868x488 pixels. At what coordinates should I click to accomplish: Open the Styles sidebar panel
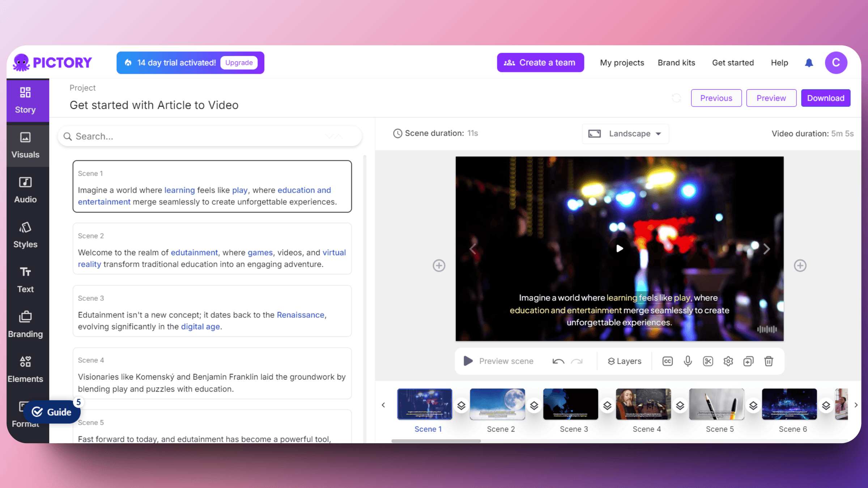coord(25,235)
